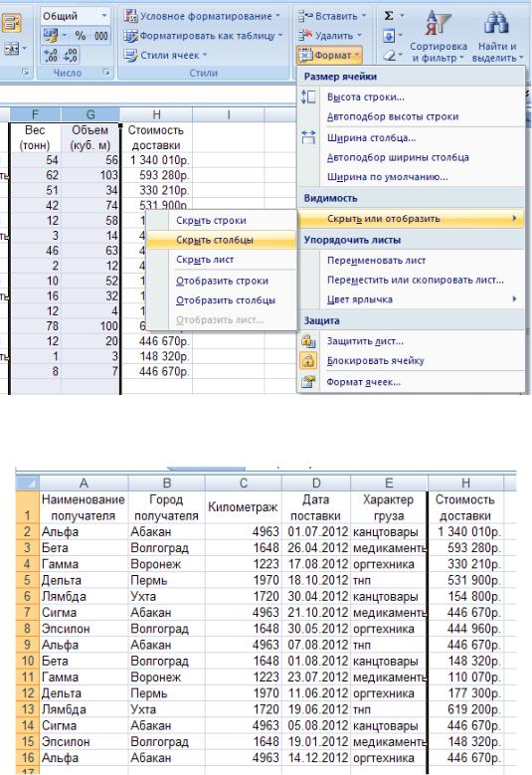Click the Вставить cells button
This screenshot has width=532, height=775.
pos(332,16)
